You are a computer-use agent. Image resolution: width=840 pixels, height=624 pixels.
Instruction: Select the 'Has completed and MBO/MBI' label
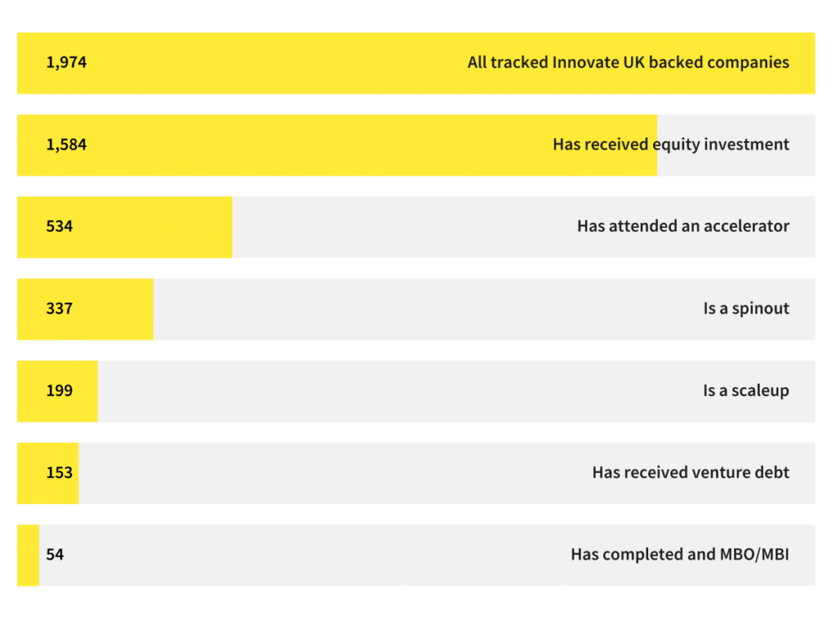[x=679, y=554]
